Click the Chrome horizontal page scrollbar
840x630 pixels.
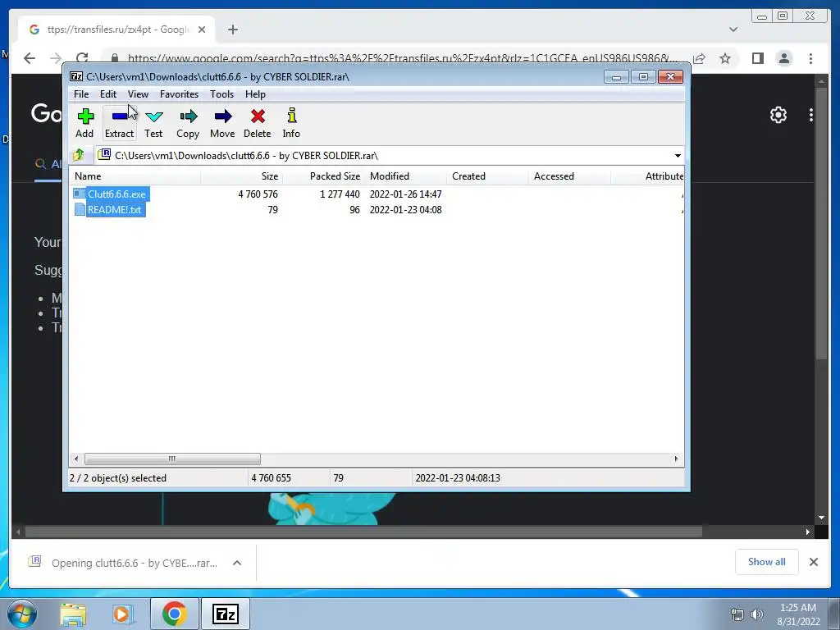point(363,532)
